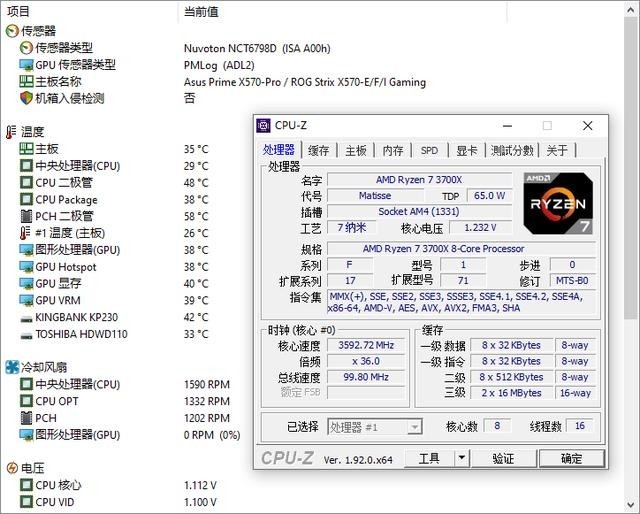Screen dimensions: 640x514
Task: Click the GPU VRM monitor icon
Action: click(26, 300)
